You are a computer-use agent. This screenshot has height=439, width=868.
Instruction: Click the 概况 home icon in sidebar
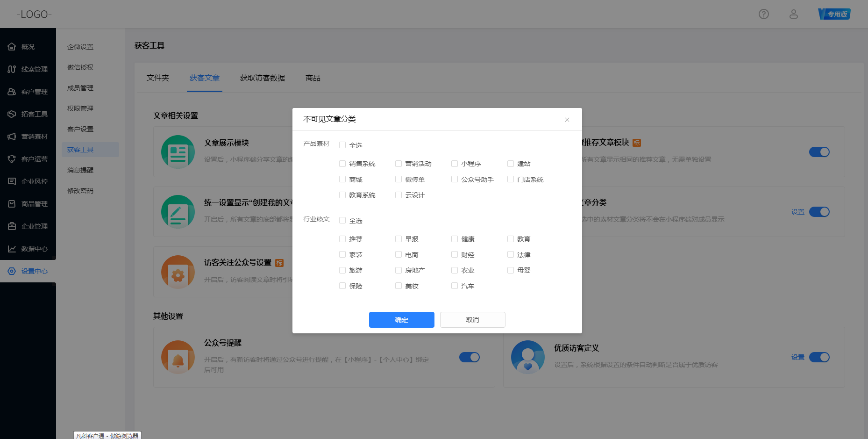point(12,47)
